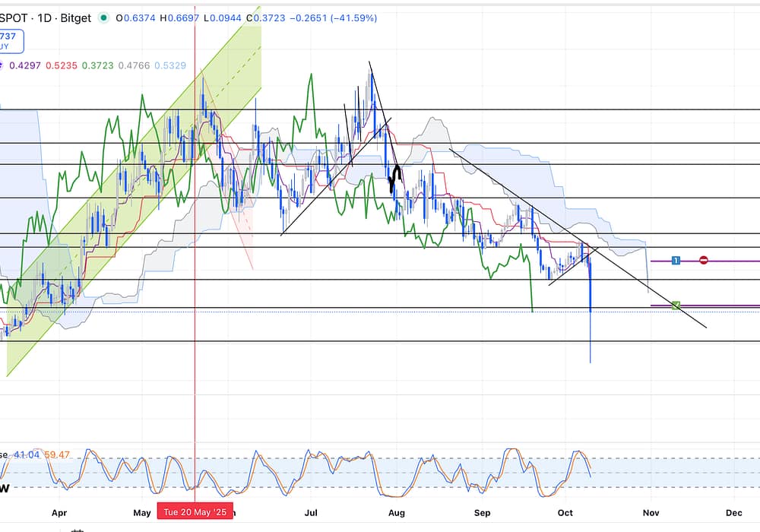Click the purple indicator value 0.4297
This screenshot has width=760, height=532.
click(x=24, y=66)
